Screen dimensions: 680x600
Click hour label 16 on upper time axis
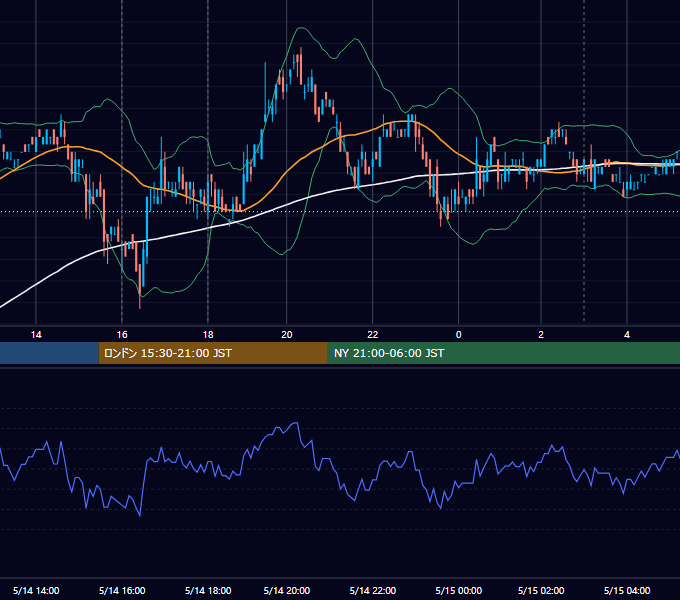point(122,335)
